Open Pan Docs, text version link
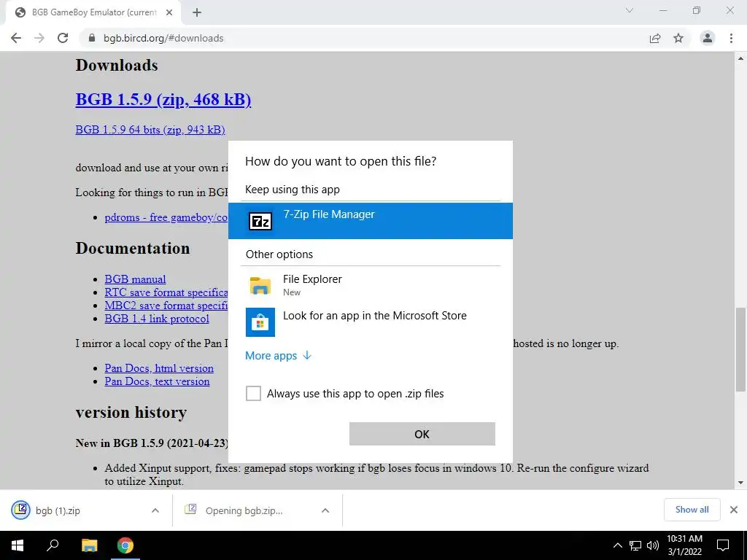This screenshot has width=747, height=560. pyautogui.click(x=158, y=381)
